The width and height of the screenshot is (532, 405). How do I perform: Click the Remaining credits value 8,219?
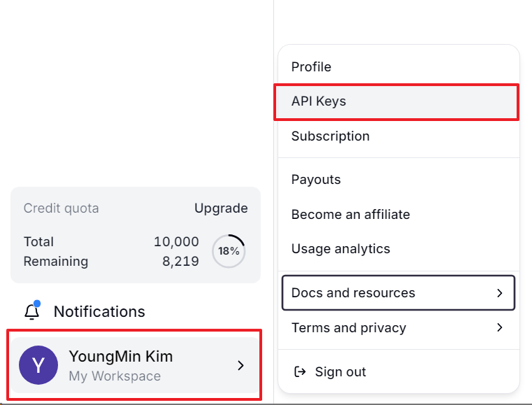point(180,261)
